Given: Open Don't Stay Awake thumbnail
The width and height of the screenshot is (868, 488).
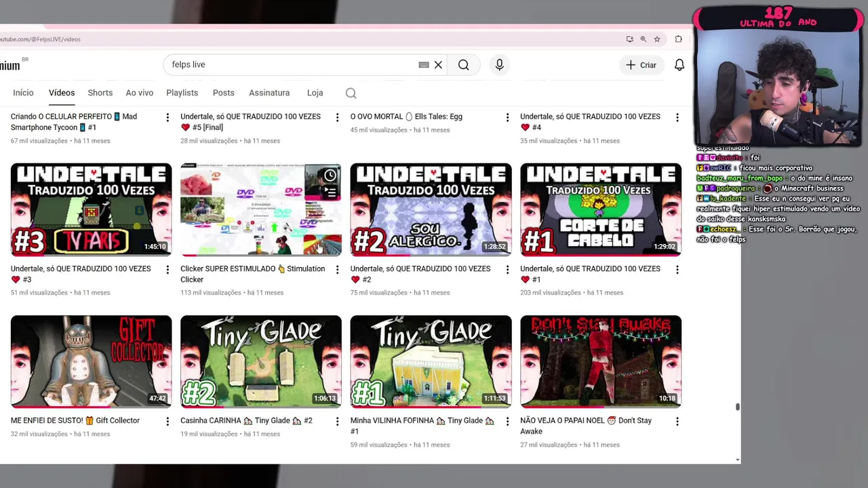Looking at the screenshot, I should [x=601, y=361].
